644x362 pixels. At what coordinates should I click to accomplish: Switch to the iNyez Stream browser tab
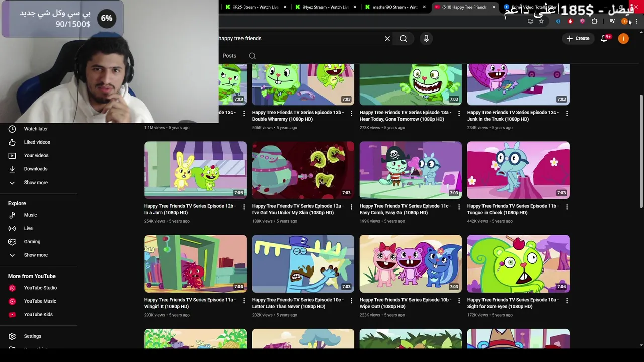(326, 7)
